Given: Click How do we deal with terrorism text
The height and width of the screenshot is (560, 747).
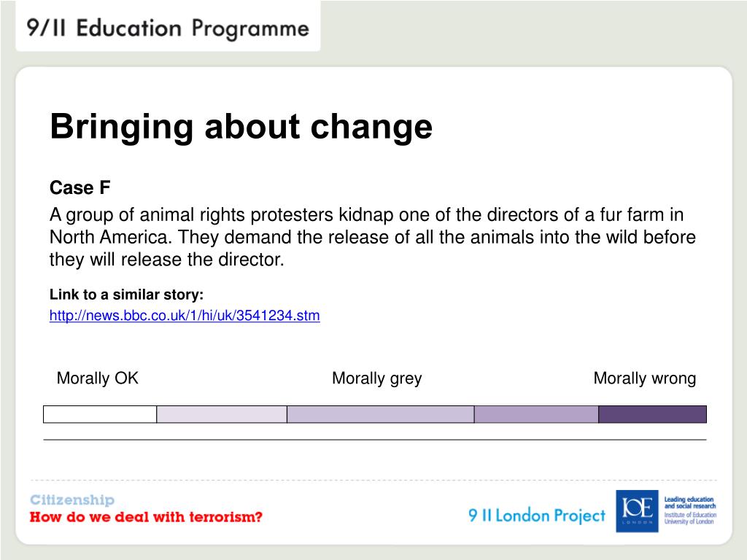Looking at the screenshot, I should tap(146, 517).
